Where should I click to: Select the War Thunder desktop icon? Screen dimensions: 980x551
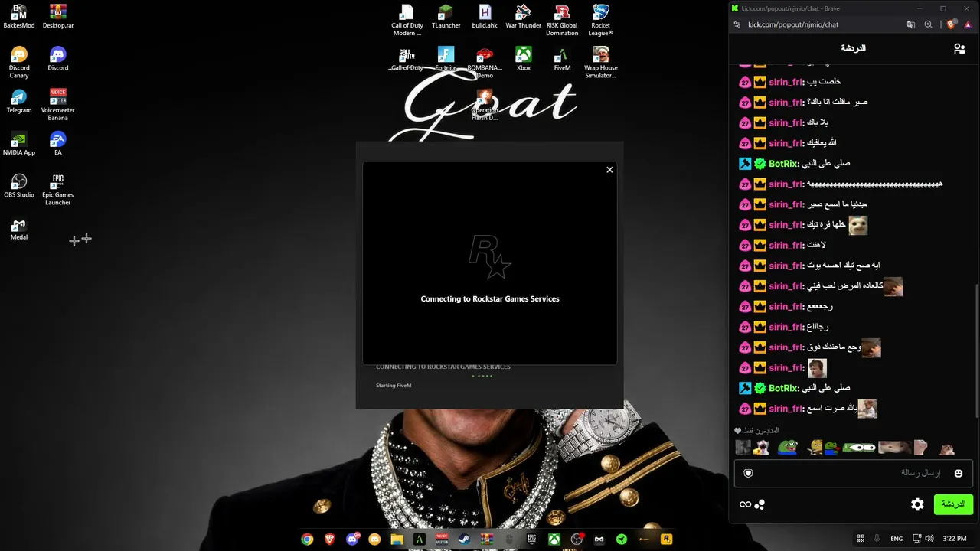[x=524, y=16]
